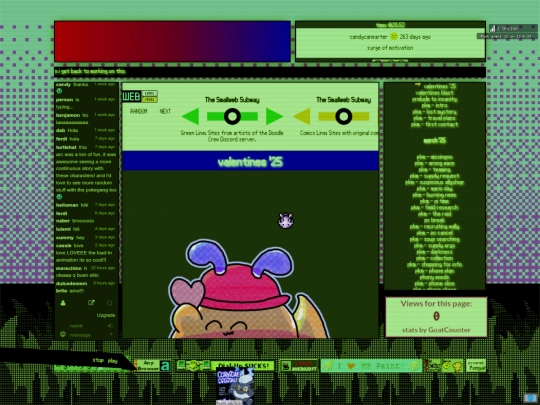Open 'pika - missingno' comic link

[435, 157]
